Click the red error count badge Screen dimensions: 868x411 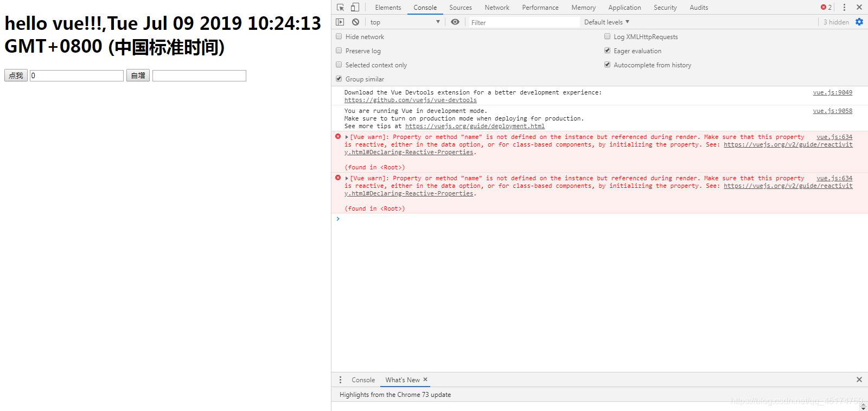point(826,8)
